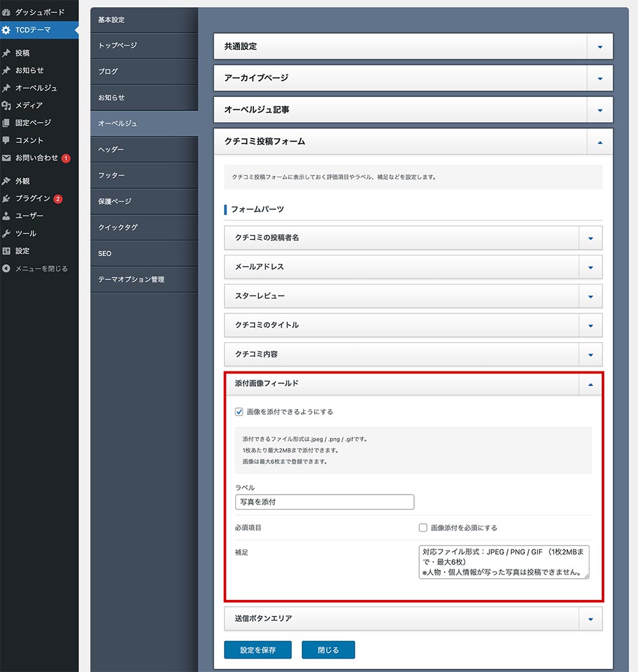Screen dimensions: 638x672
Task: Expand the 共通設定 section arrow
Action: [600, 47]
